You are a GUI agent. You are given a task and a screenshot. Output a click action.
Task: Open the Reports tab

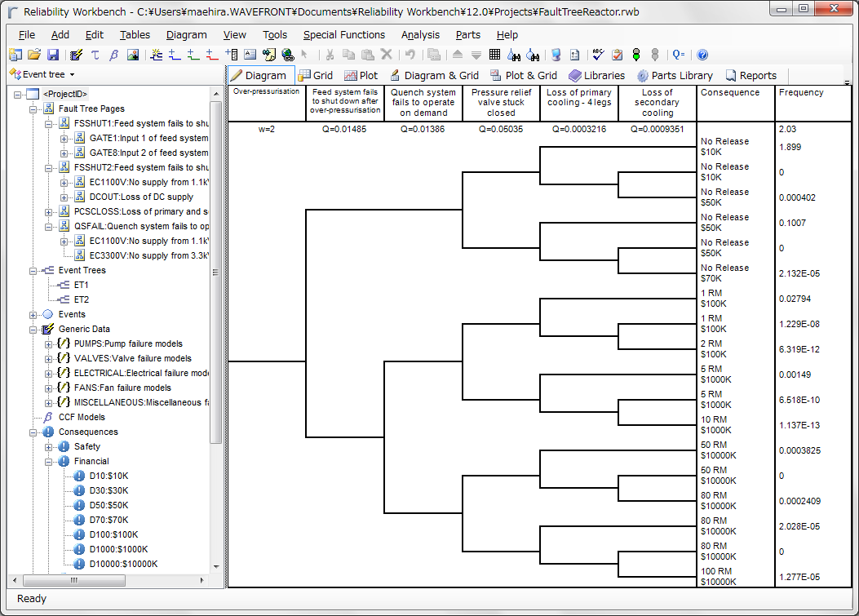coord(751,76)
